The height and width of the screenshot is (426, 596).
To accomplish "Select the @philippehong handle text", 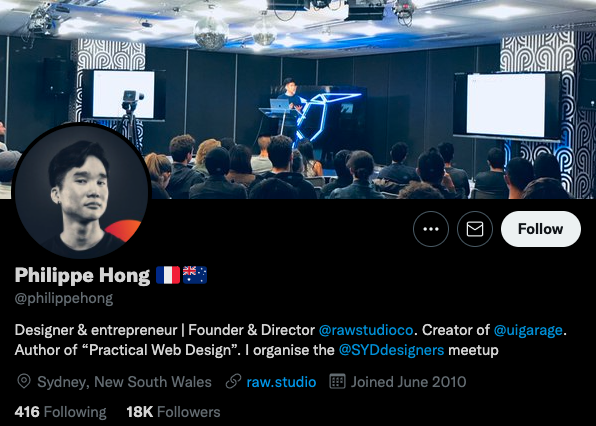I will (64, 298).
